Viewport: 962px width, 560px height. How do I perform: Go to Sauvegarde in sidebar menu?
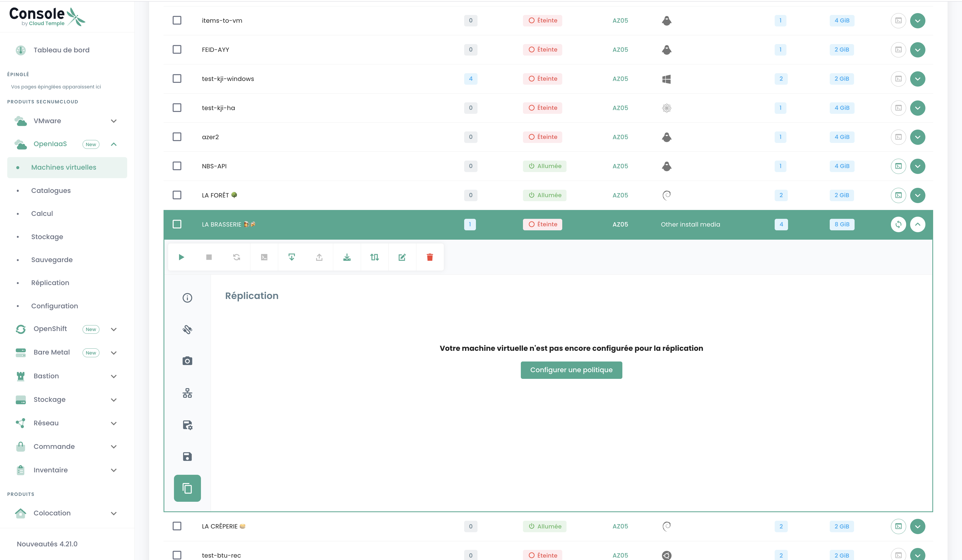point(52,260)
